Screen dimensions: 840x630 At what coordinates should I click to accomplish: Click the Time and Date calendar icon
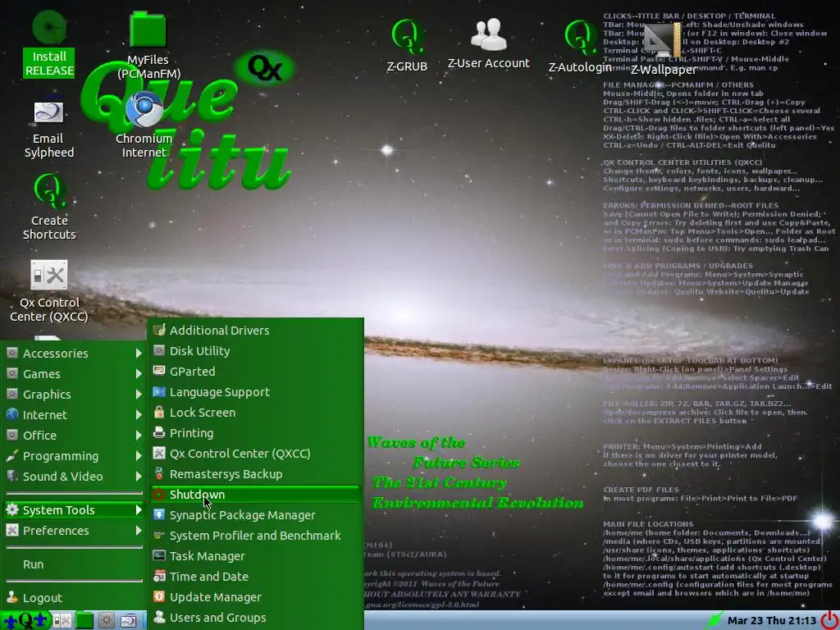click(159, 576)
